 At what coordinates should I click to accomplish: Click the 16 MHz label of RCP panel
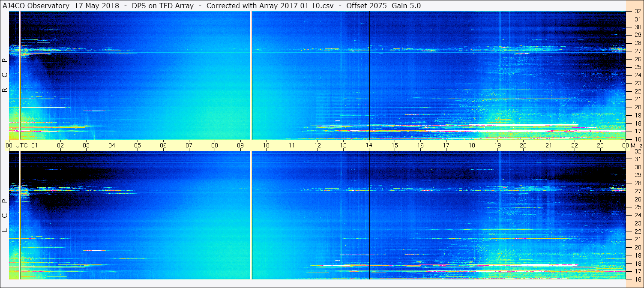(637, 139)
